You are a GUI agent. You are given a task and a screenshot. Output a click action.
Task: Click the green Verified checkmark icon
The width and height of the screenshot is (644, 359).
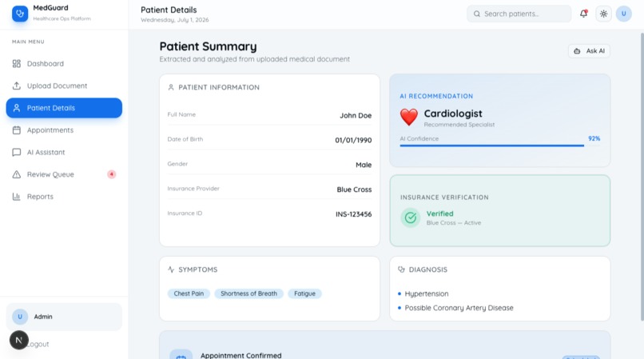pyautogui.click(x=411, y=217)
